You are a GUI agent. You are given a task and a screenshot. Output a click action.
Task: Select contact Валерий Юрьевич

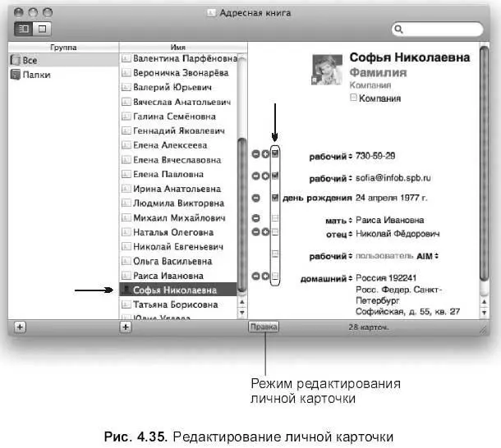[178, 87]
